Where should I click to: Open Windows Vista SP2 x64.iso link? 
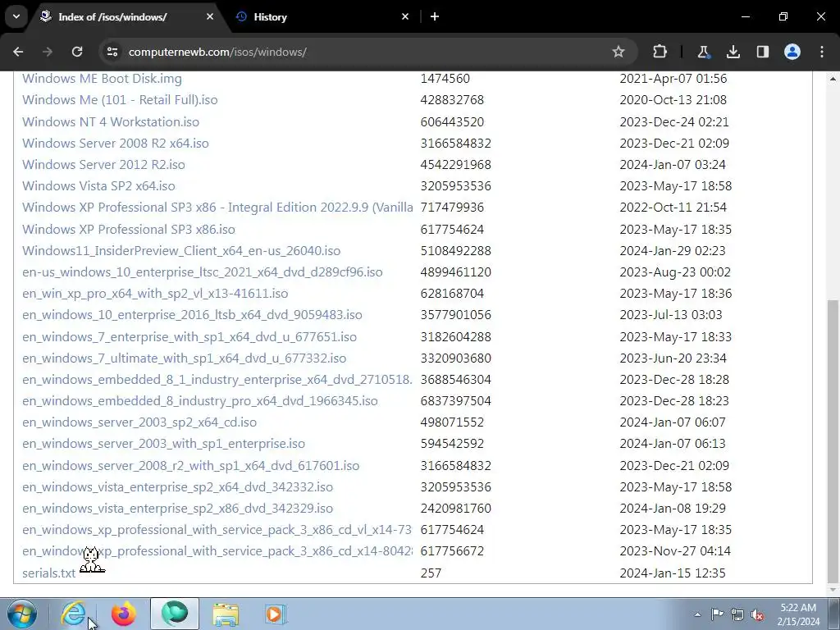98,186
